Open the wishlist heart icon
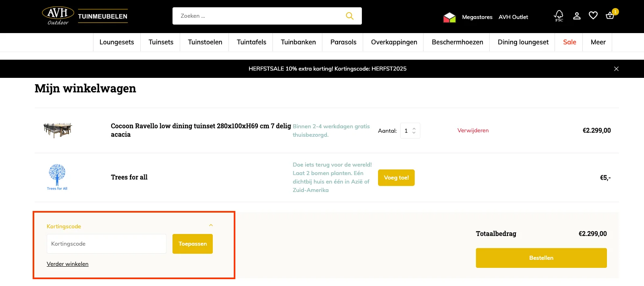 point(593,16)
